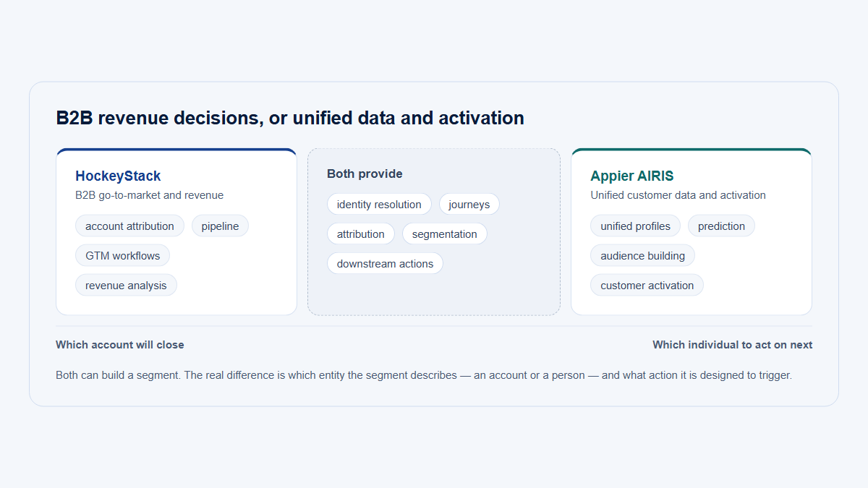Select the identity resolution chip
Image resolution: width=868 pixels, height=488 pixels.
pyautogui.click(x=379, y=205)
